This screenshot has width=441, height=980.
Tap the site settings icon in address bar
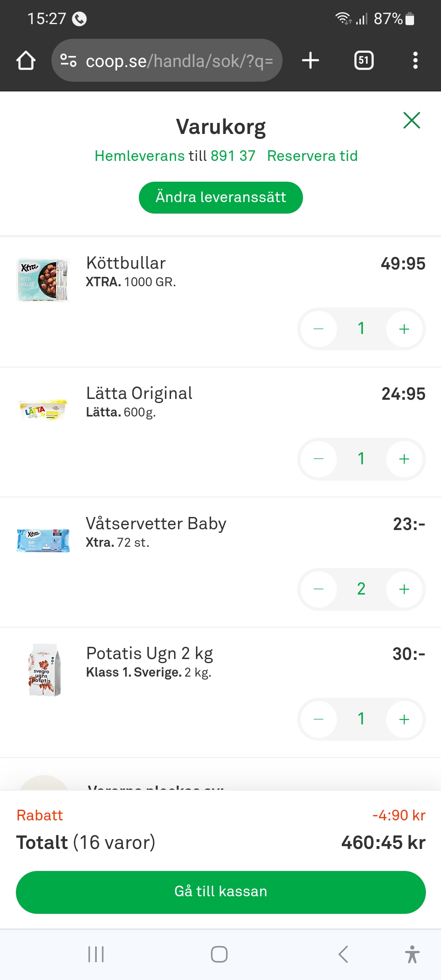[x=69, y=60]
